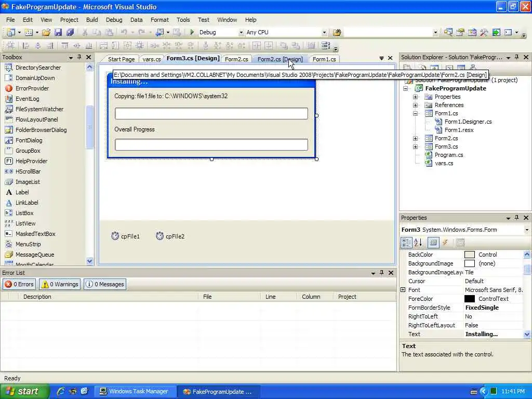Image resolution: width=532 pixels, height=399 pixels.
Task: Click the ForeColor black color swatch
Action: tap(470, 299)
